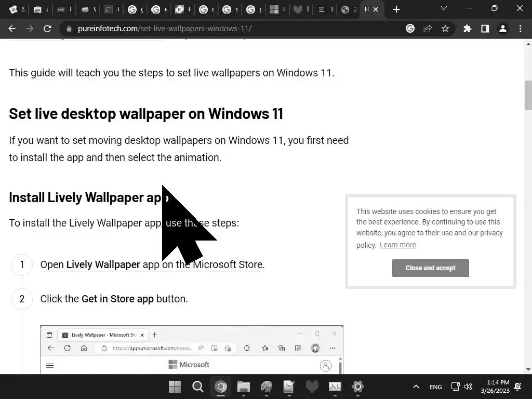This screenshot has height=399, width=532.
Task: Open the Paint palette app on taskbar
Action: pyautogui.click(x=267, y=387)
